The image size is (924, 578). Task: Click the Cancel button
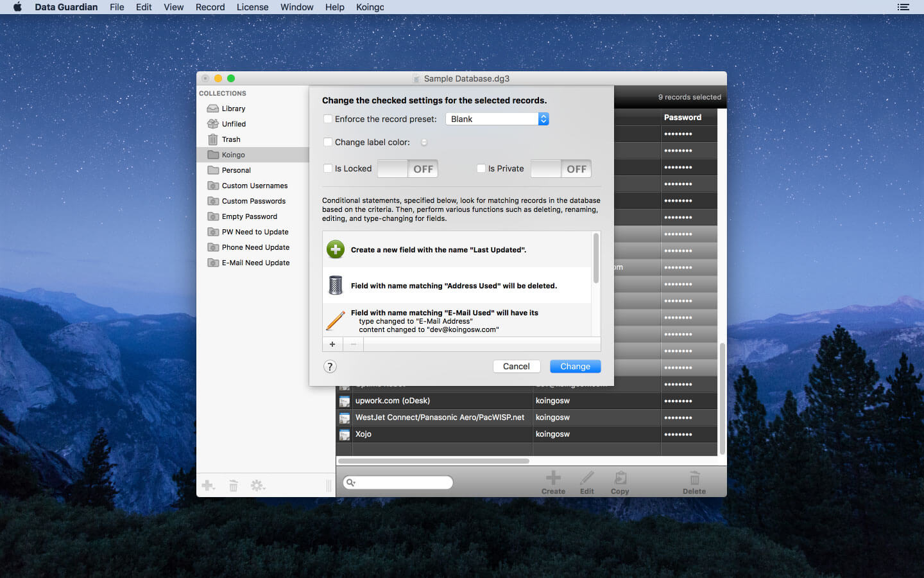(516, 366)
